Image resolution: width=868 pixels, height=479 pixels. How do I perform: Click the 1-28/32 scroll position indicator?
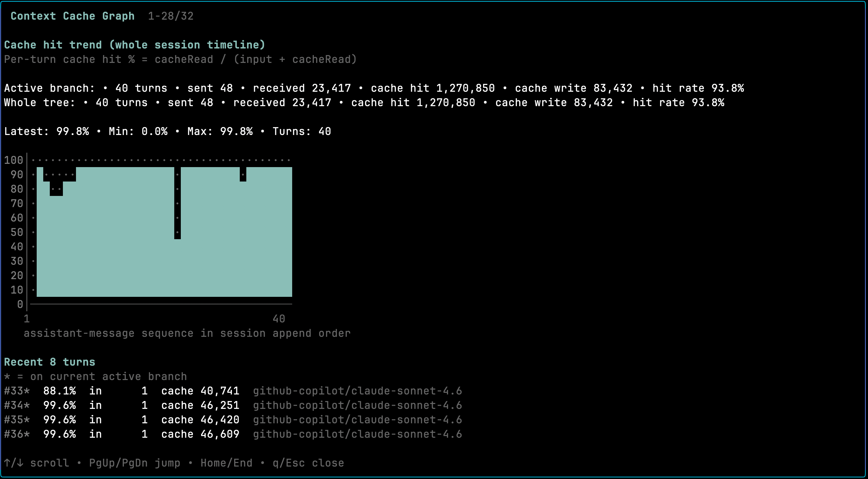click(171, 16)
